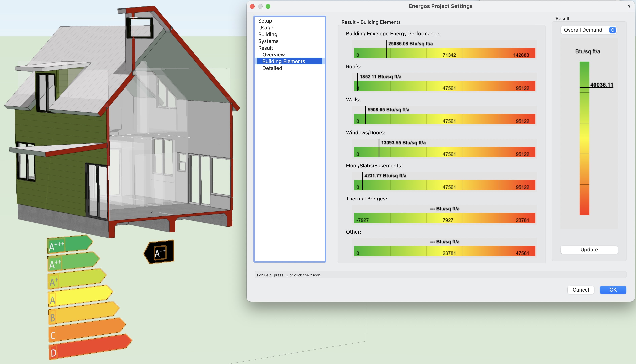The image size is (636, 364).
Task: Click the 40036.11 overall demand value
Action: coord(602,85)
